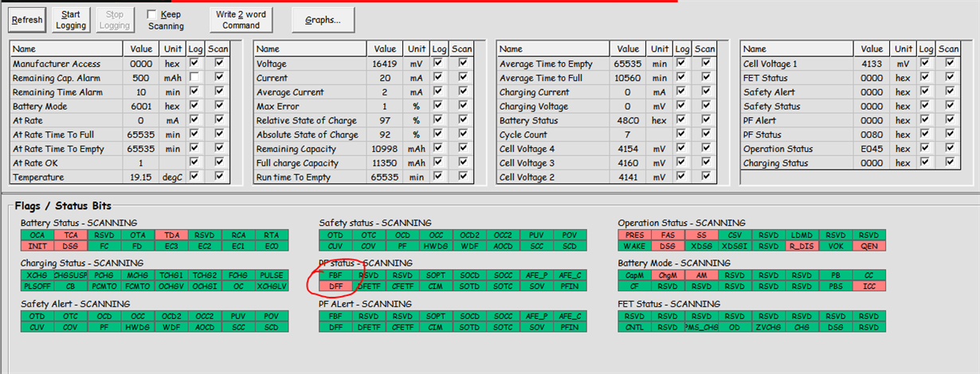Screen dimensions: 980x374
Task: Click the AM flag in Battery Mode bits
Action: pyautogui.click(x=701, y=275)
